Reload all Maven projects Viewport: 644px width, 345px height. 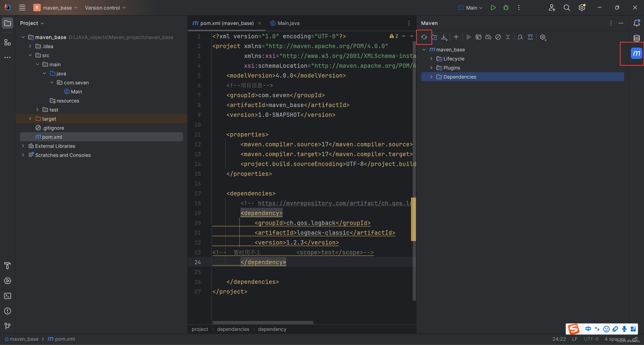pyautogui.click(x=424, y=37)
